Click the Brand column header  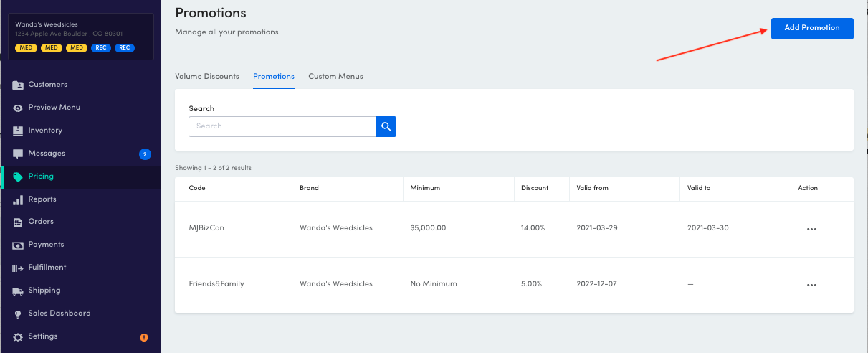(309, 188)
